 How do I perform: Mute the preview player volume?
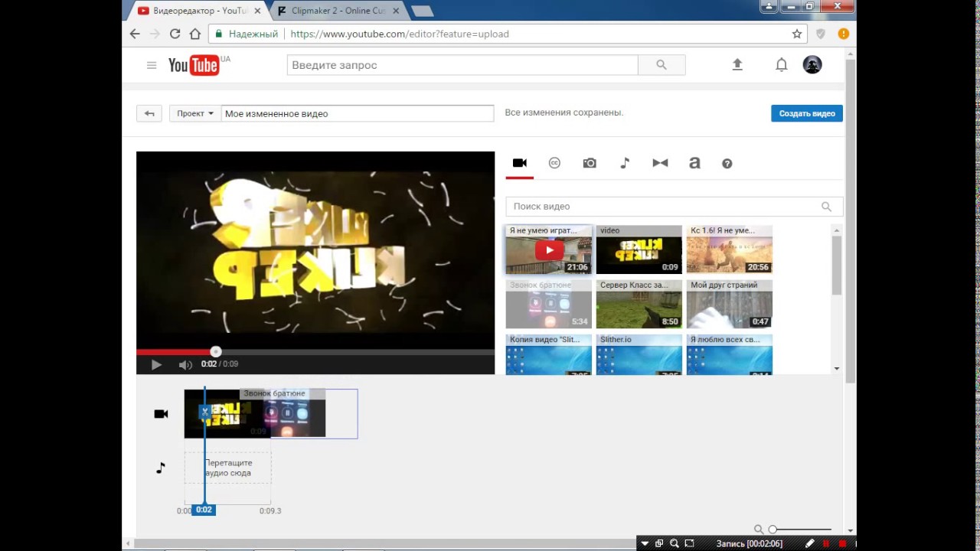point(185,365)
